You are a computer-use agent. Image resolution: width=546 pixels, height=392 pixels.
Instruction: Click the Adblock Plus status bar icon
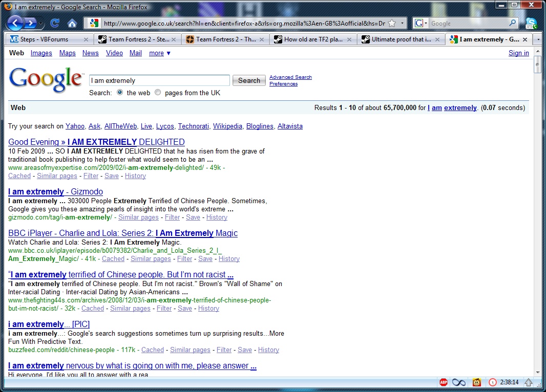[x=443, y=382]
